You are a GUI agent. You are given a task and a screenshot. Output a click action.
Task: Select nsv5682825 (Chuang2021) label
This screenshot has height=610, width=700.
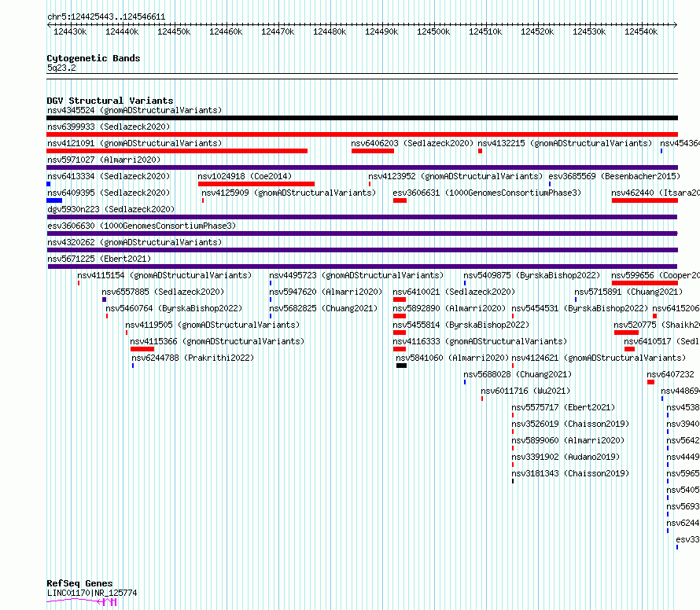pos(323,308)
